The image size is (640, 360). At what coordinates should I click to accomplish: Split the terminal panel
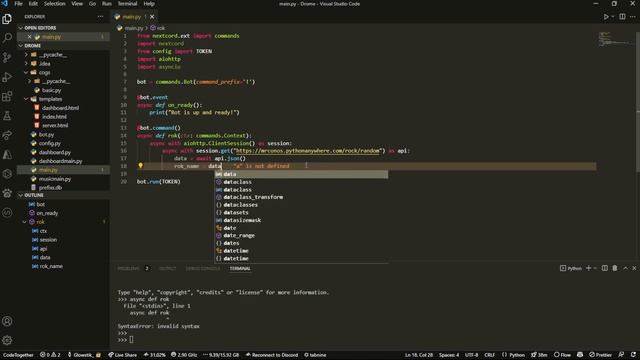tap(604, 268)
